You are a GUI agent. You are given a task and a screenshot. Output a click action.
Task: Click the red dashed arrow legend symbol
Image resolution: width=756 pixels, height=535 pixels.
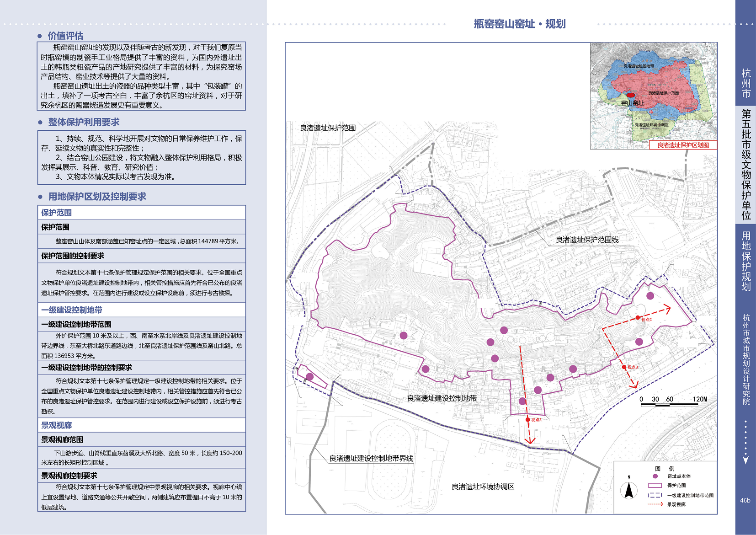pyautogui.click(x=655, y=504)
